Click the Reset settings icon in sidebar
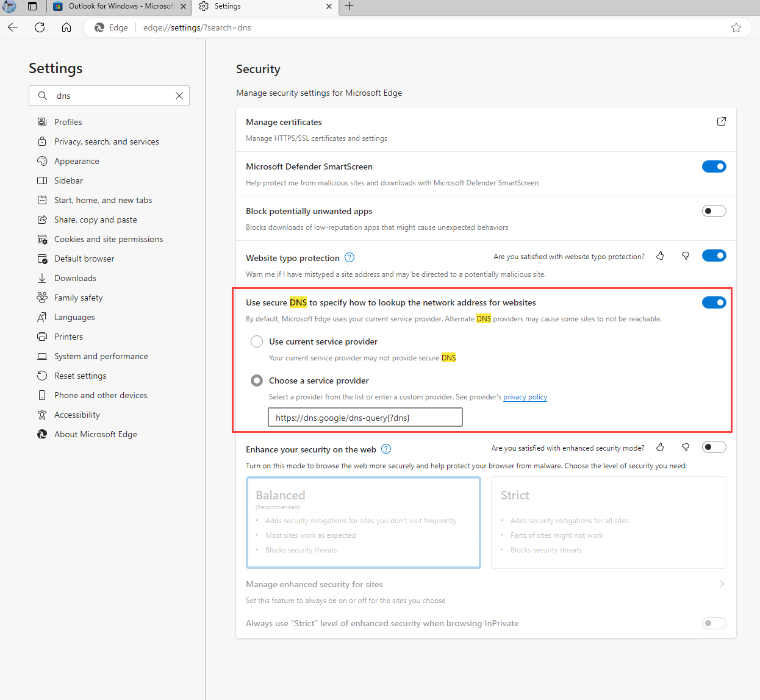 [42, 376]
